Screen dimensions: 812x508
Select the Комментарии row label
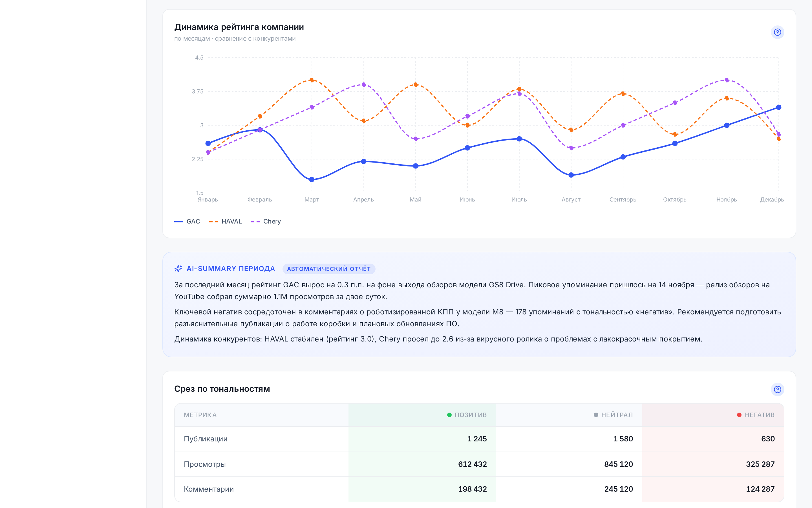point(209,489)
